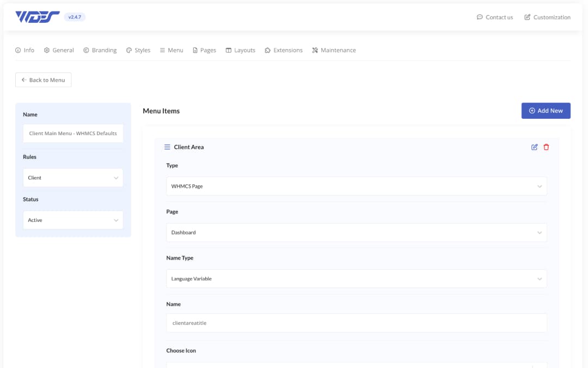Viewport: 588px width, 368px height.
Task: Click the drag handle icon for Client Area
Action: (x=167, y=147)
